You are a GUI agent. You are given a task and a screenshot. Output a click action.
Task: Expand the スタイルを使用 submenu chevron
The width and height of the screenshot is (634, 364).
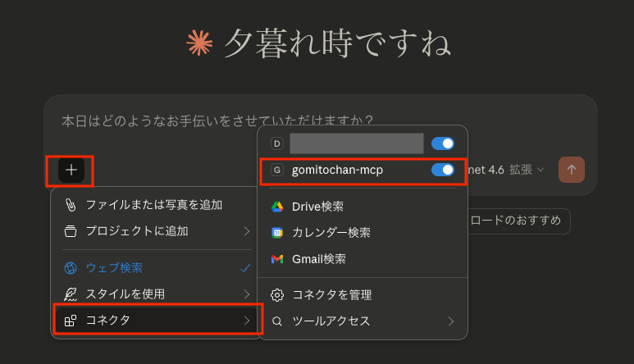247,294
